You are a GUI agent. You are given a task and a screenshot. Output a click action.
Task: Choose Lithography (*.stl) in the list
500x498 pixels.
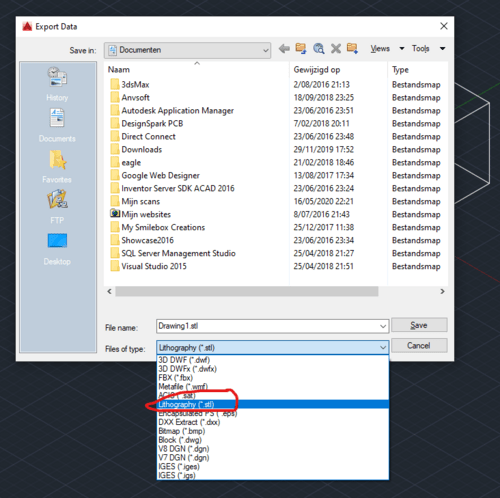point(273,404)
